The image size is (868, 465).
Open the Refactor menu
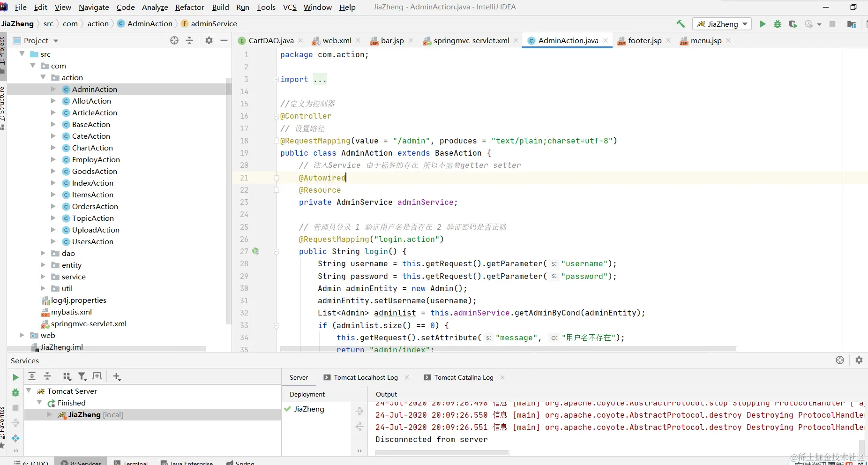pyautogui.click(x=189, y=7)
